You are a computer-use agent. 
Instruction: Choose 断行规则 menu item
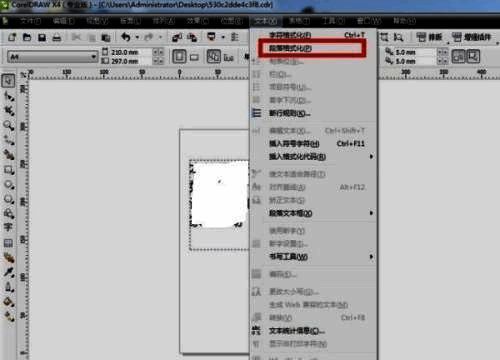pos(314,113)
